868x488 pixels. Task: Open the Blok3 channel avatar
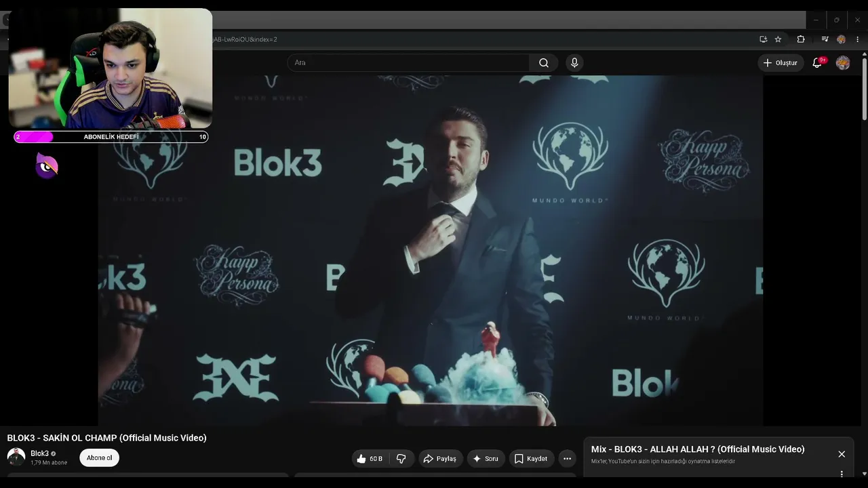coord(16,457)
